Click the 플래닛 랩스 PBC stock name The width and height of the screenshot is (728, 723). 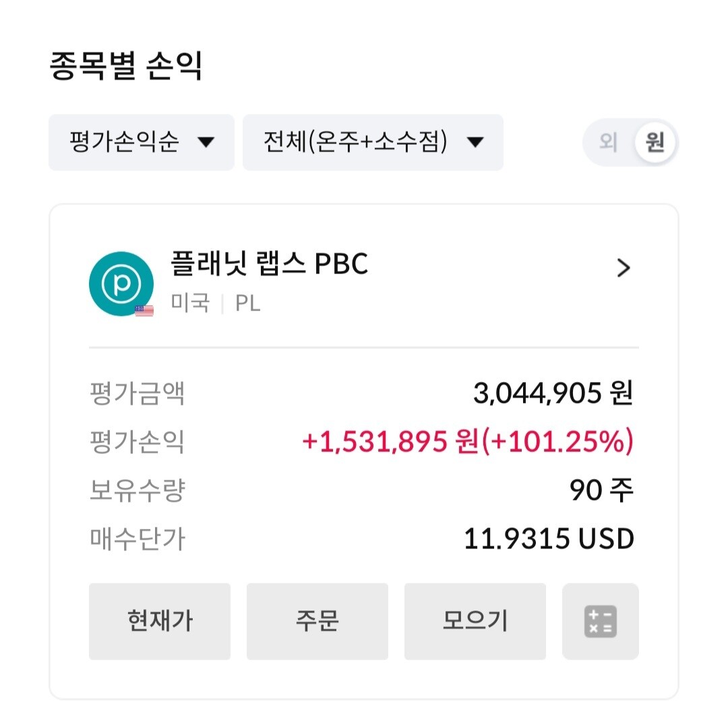(x=270, y=265)
